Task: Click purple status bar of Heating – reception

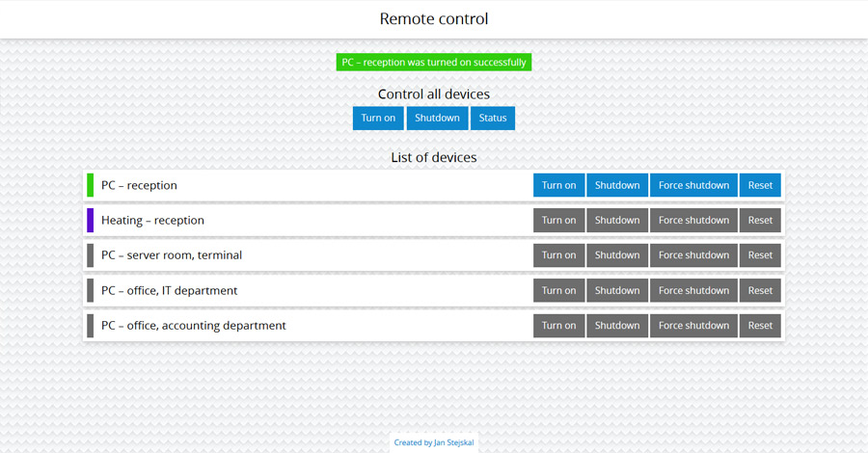Action: (x=91, y=220)
